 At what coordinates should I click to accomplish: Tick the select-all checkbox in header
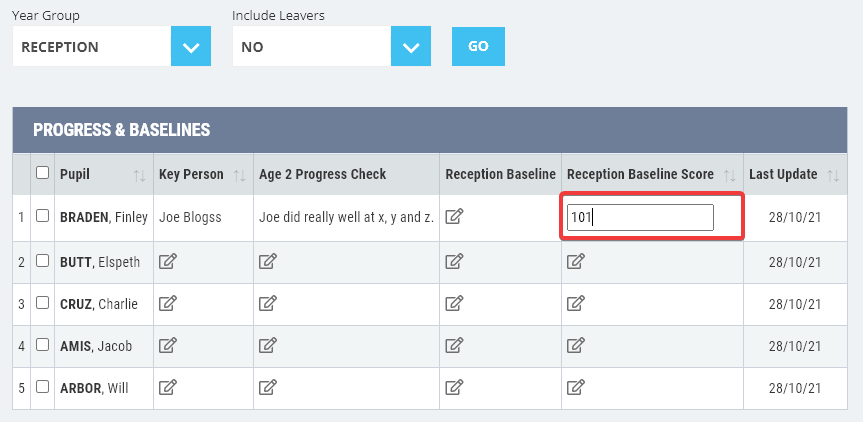click(42, 173)
